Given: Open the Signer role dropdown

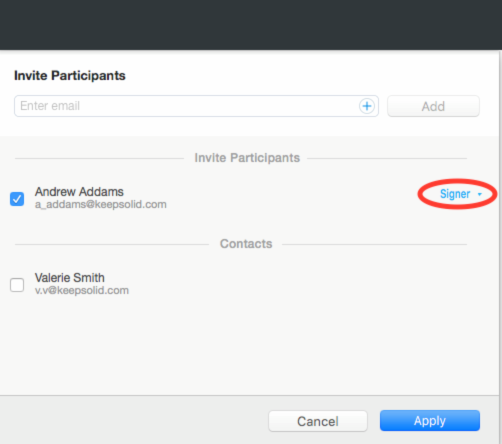Looking at the screenshot, I should coord(461,194).
